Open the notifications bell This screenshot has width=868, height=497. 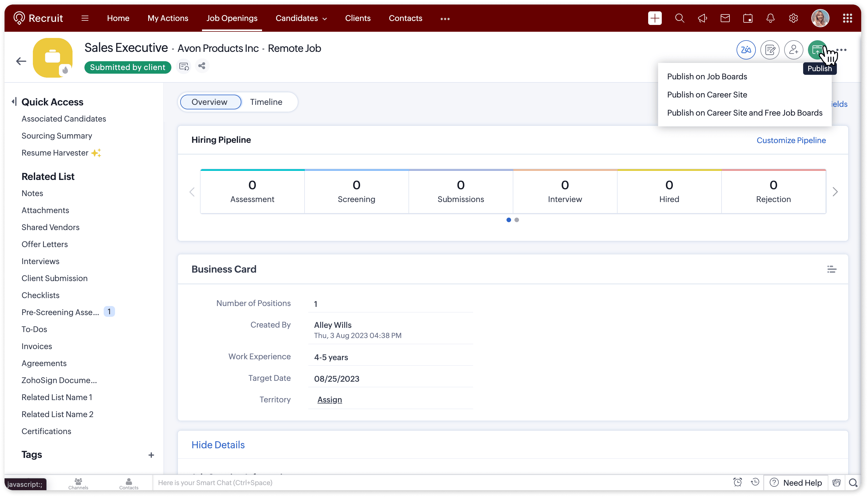(771, 18)
